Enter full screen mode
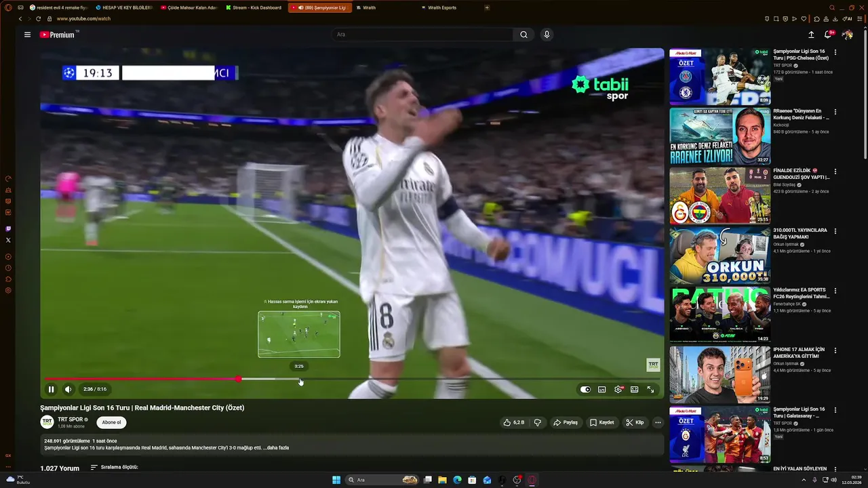Screen dimensions: 868x488 [650, 390]
